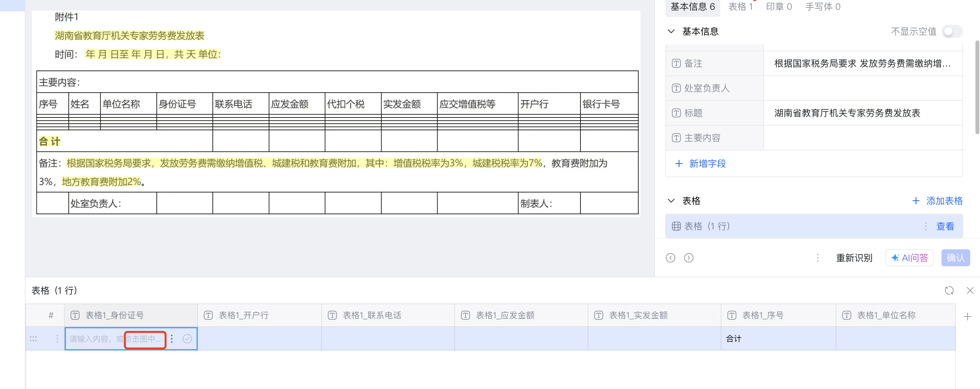
Task: Click the refresh icon in table panel
Action: [949, 290]
